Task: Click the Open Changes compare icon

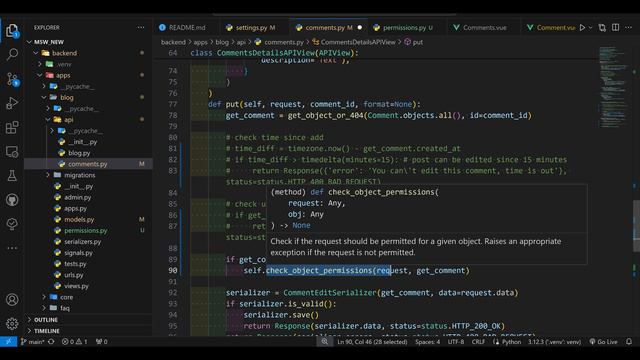Action: [602, 27]
